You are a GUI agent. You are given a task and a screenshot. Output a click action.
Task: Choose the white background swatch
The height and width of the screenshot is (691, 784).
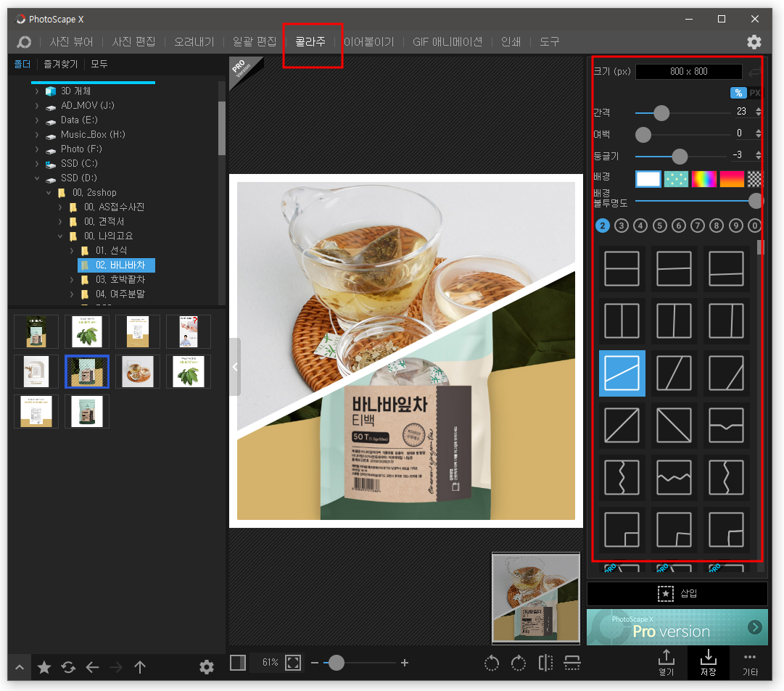(x=648, y=179)
